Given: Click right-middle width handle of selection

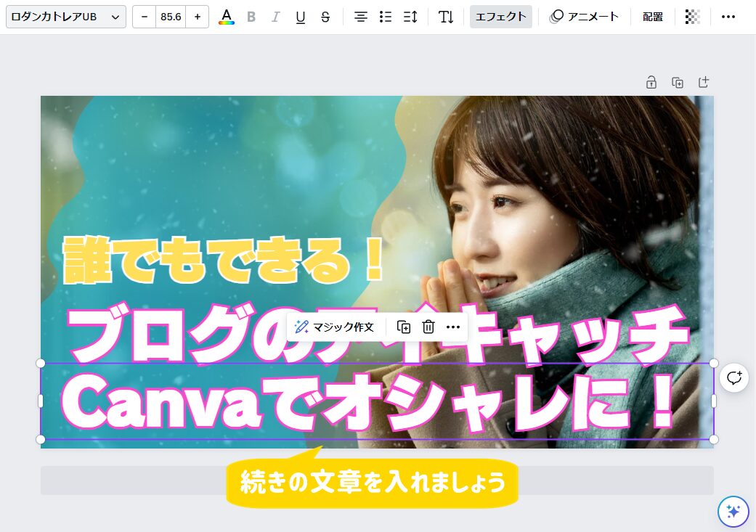Looking at the screenshot, I should (714, 401).
